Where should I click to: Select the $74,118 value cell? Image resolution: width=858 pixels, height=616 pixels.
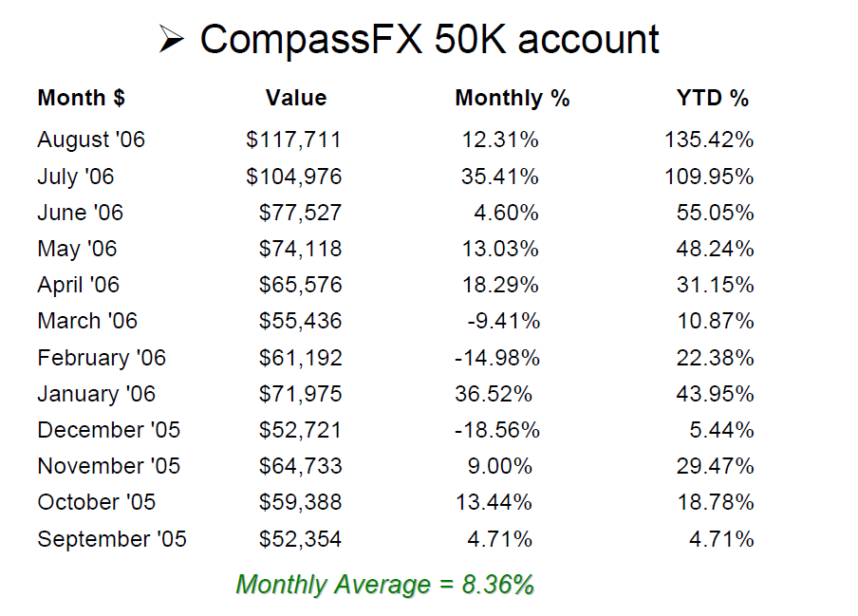tap(300, 249)
